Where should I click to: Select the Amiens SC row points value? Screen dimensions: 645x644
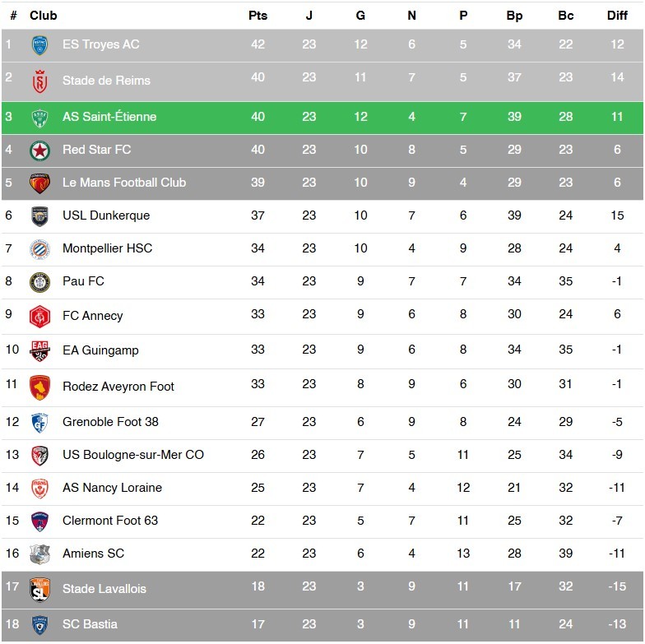click(x=258, y=554)
